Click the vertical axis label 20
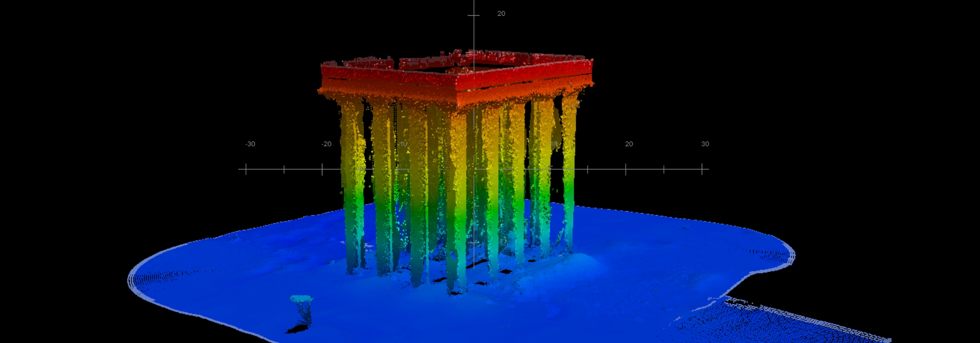The height and width of the screenshot is (343, 980). coord(501,14)
